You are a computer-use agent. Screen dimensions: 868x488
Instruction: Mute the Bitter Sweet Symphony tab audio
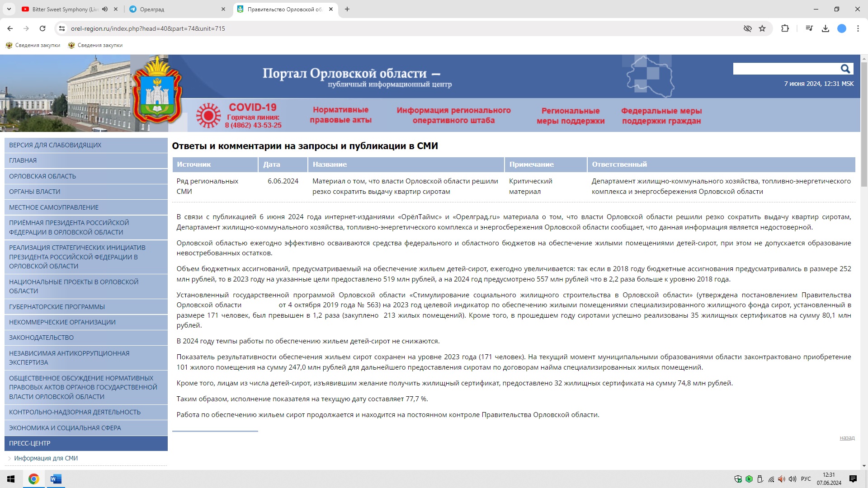(105, 9)
